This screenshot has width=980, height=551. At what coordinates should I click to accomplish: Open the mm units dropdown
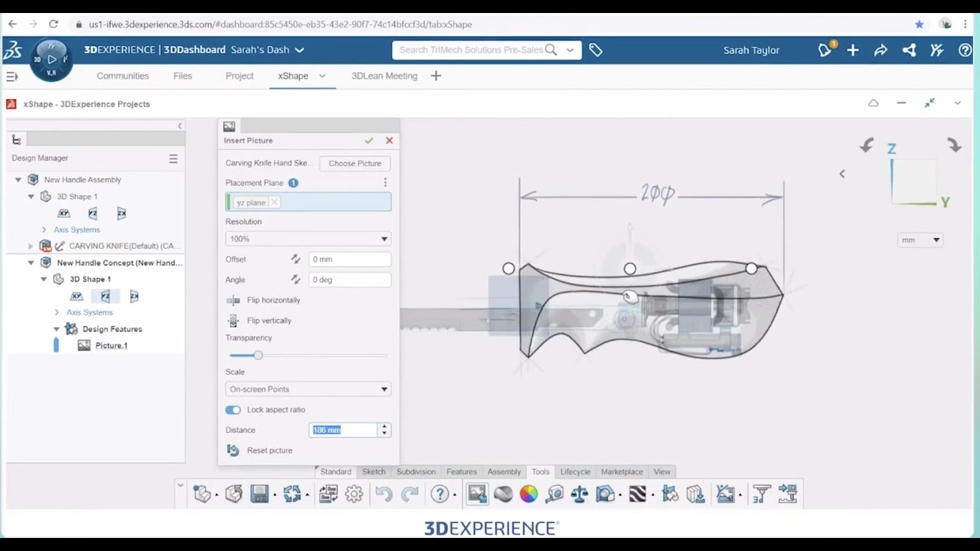point(920,240)
